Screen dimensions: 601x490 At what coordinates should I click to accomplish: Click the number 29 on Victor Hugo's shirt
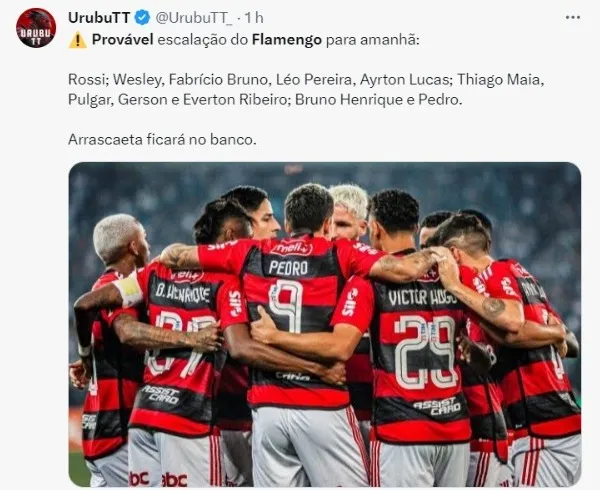425,352
